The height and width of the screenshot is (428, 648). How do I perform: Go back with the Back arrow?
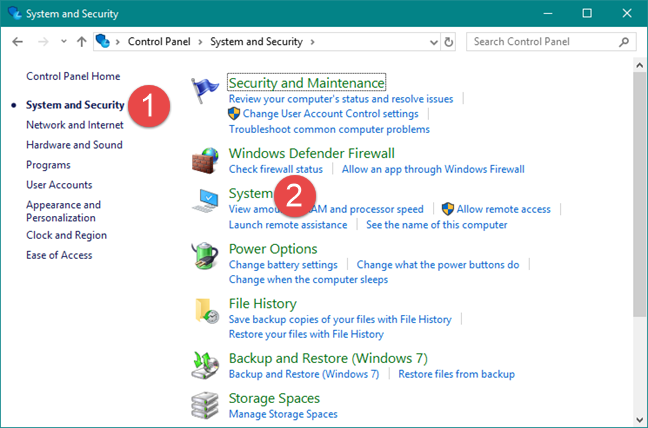[17, 42]
